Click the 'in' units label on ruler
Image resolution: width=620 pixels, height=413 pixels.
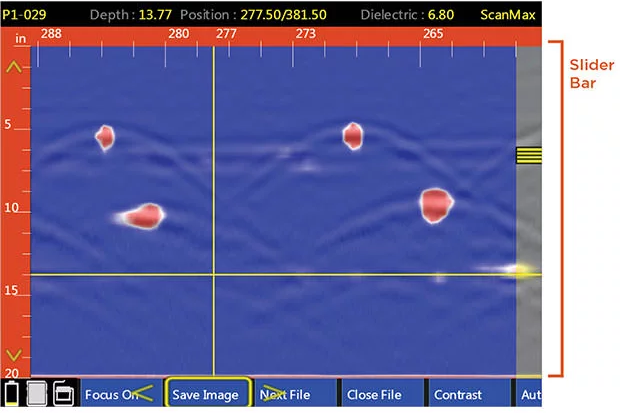(x=19, y=36)
